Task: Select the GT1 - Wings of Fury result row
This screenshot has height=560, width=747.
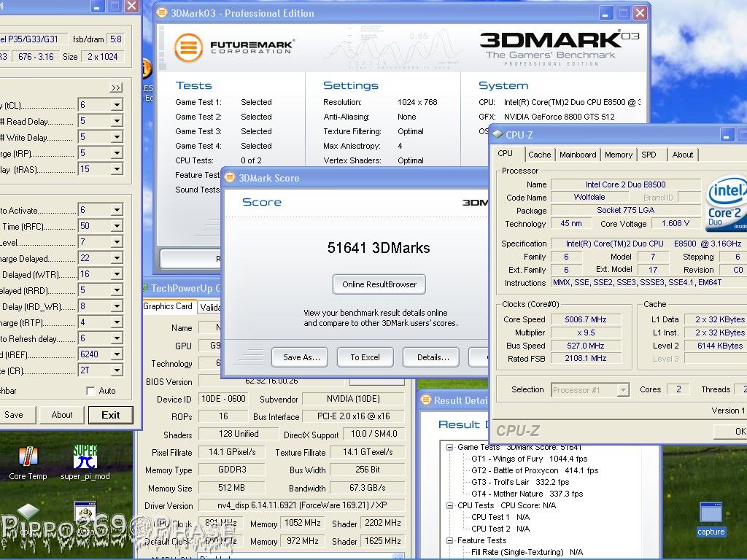Action: [x=529, y=459]
